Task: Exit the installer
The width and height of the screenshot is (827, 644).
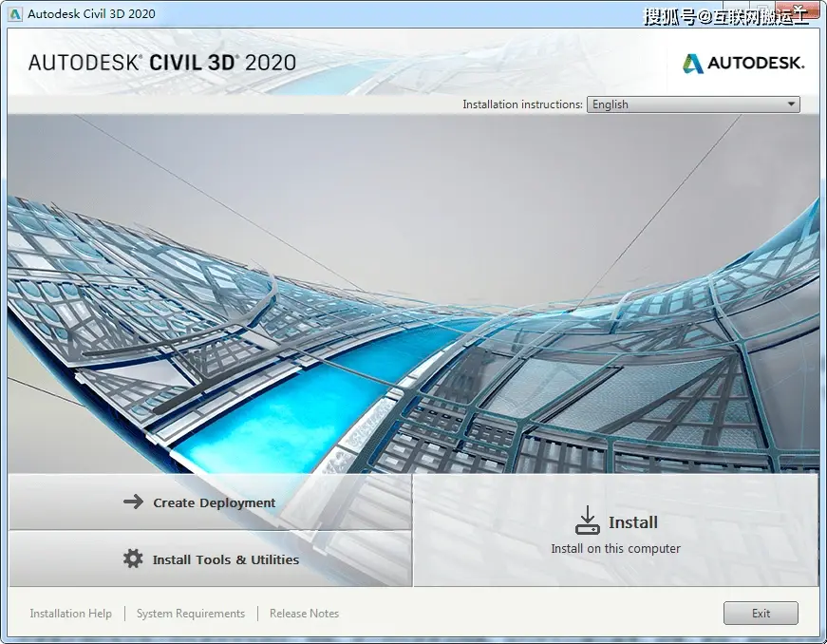Action: point(761,614)
